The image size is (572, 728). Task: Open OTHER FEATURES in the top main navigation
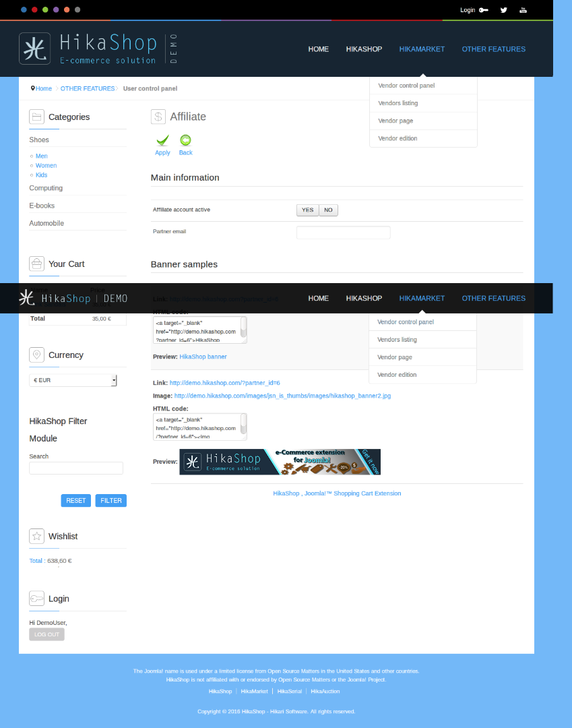[x=494, y=49]
